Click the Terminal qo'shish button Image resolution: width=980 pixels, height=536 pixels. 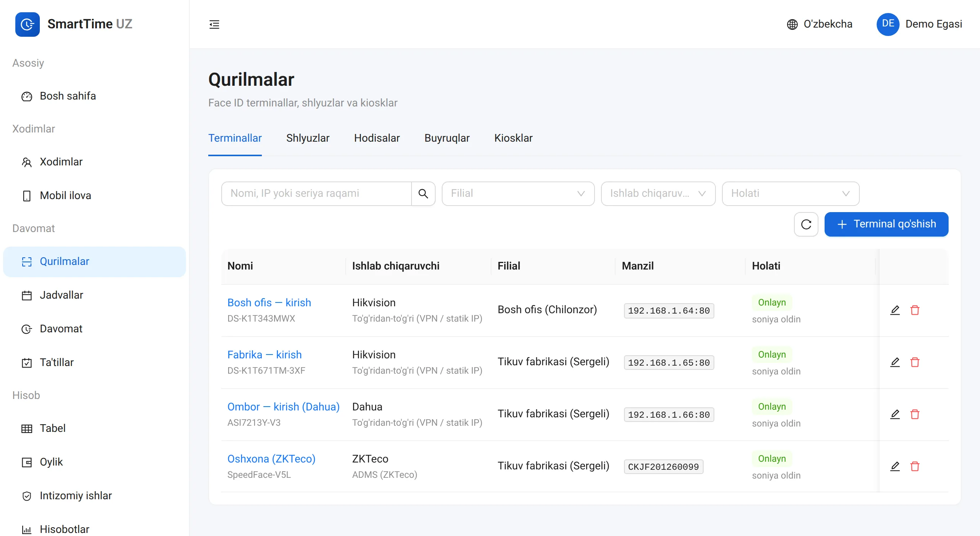(886, 224)
